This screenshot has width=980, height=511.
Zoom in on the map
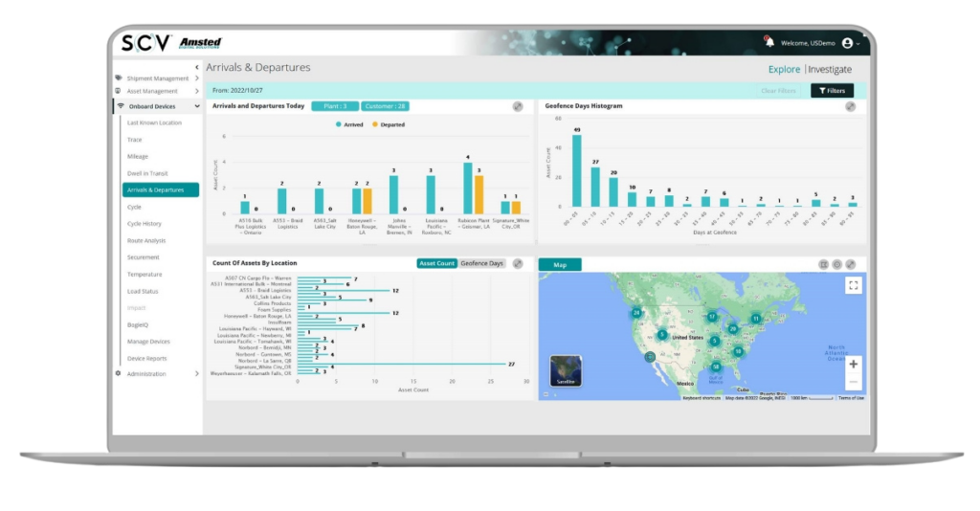(853, 364)
